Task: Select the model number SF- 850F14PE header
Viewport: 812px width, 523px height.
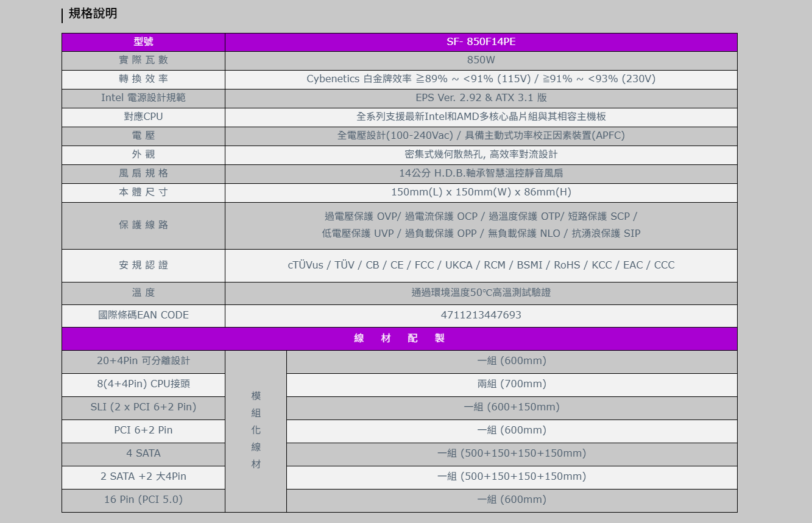Action: pos(481,42)
